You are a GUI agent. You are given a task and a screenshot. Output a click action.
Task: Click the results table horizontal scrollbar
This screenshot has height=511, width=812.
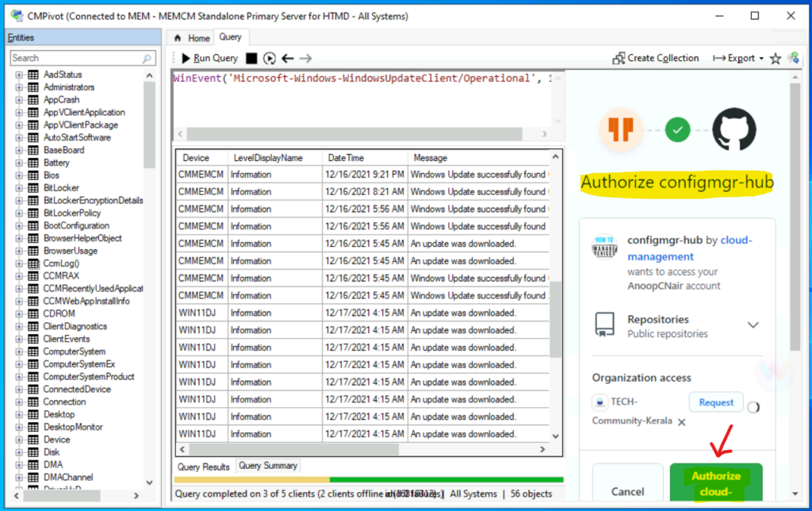[294, 449]
